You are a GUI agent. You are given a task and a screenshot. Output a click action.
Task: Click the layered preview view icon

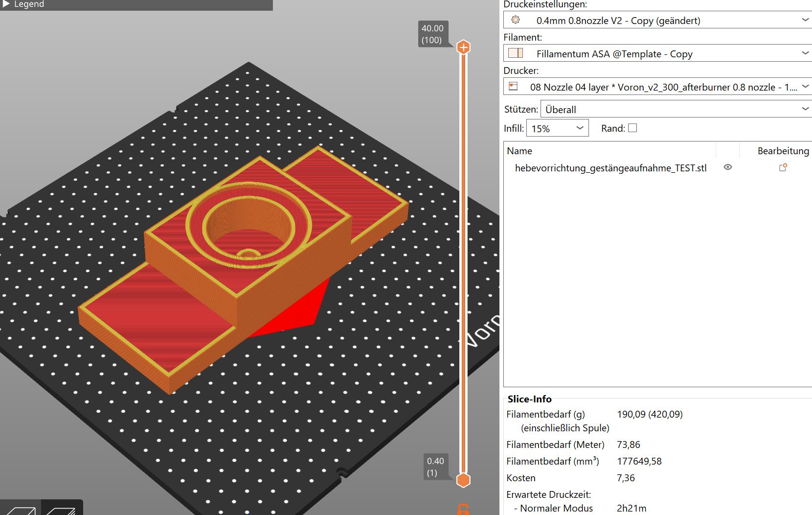(x=62, y=509)
